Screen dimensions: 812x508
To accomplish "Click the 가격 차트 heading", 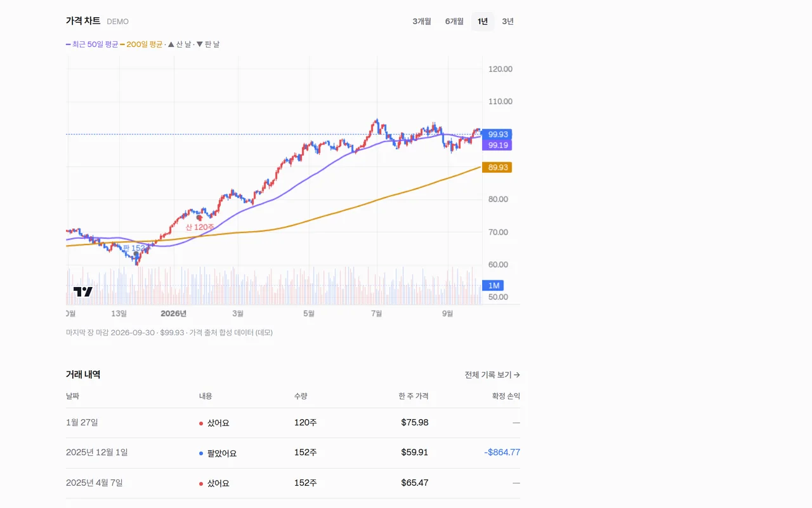I will (83, 21).
